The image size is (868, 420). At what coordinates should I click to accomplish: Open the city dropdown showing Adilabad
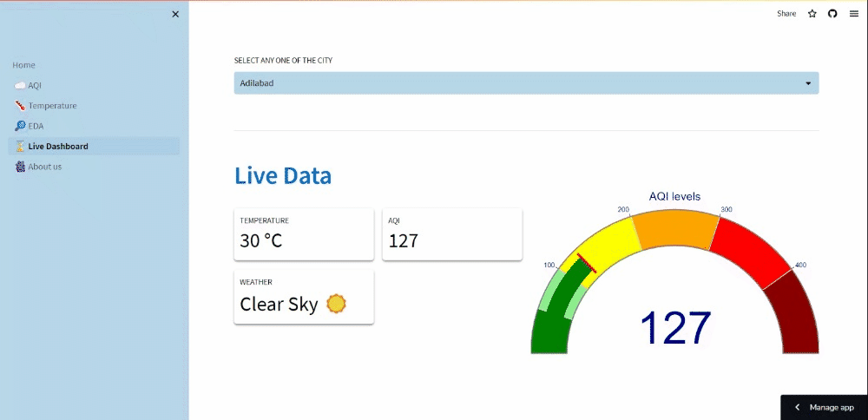(x=526, y=83)
